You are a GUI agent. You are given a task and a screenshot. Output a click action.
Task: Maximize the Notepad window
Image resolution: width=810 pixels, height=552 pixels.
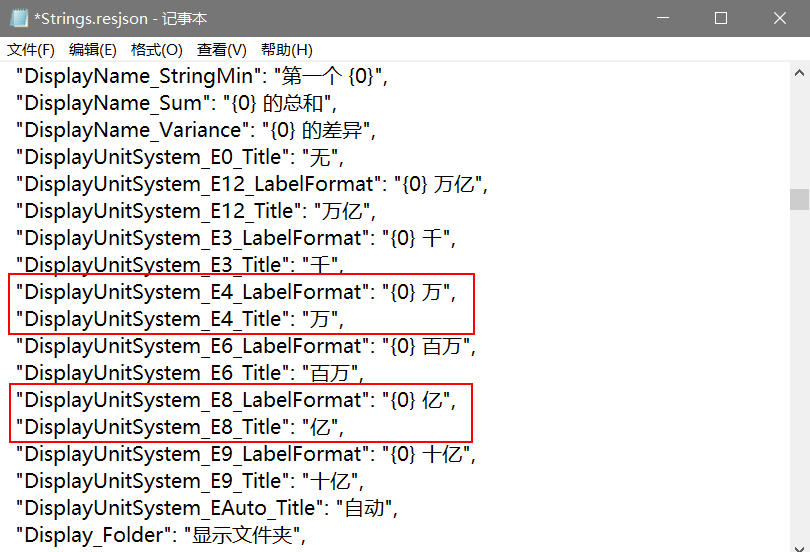point(721,18)
